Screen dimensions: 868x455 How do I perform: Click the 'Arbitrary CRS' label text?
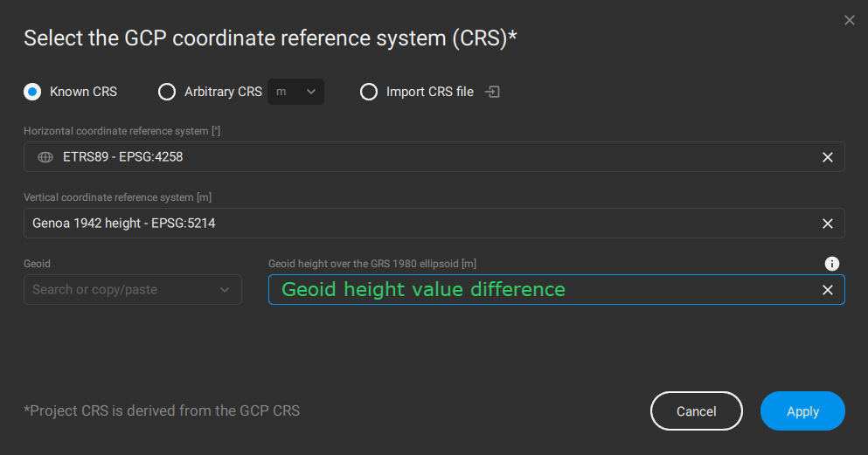pyautogui.click(x=223, y=92)
